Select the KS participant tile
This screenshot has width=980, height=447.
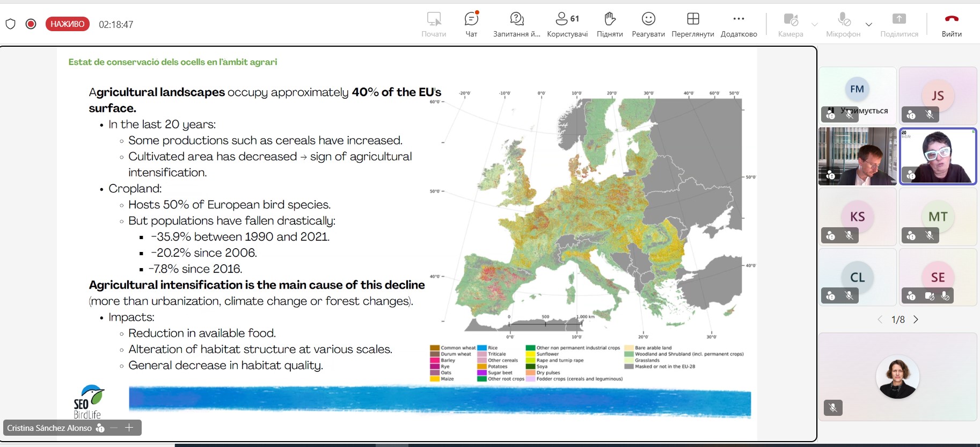click(x=857, y=217)
